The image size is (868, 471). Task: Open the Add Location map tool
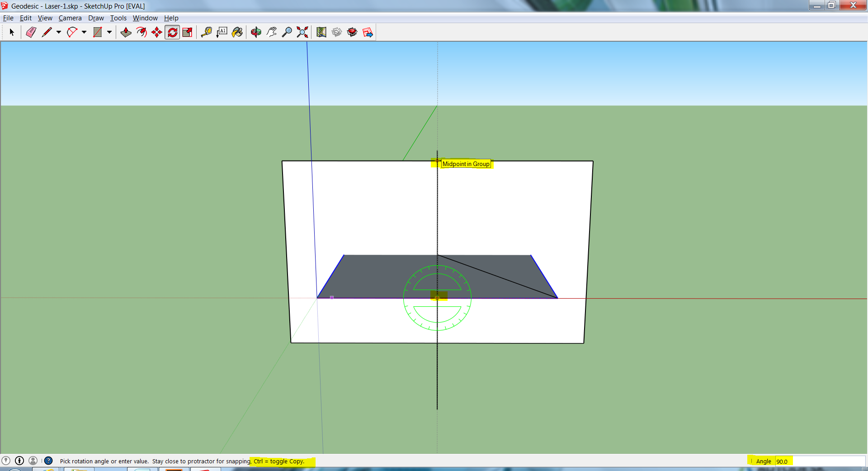321,32
